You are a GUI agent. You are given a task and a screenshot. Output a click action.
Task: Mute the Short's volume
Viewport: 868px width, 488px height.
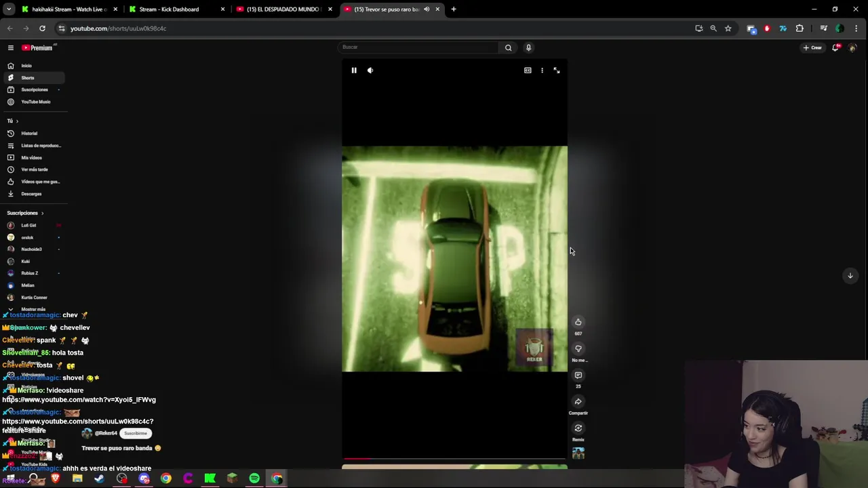pyautogui.click(x=370, y=70)
